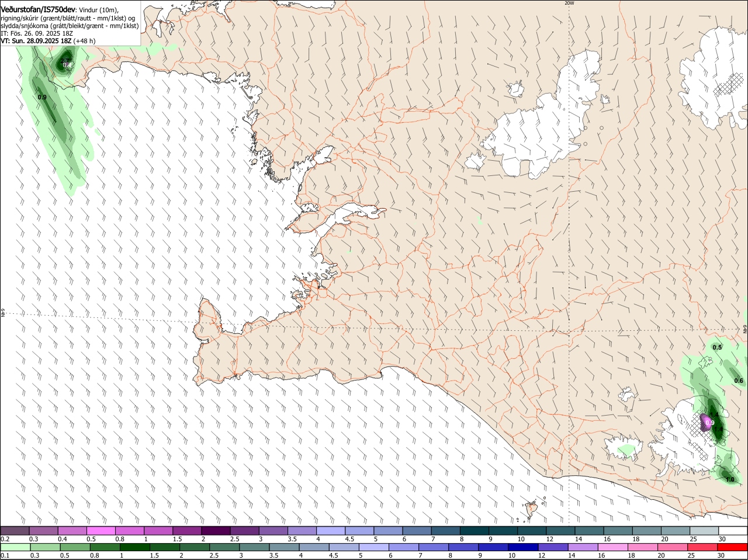
Task: Pick the rose-red swatch labeled 25 in the rain legend
Action: coord(703,548)
